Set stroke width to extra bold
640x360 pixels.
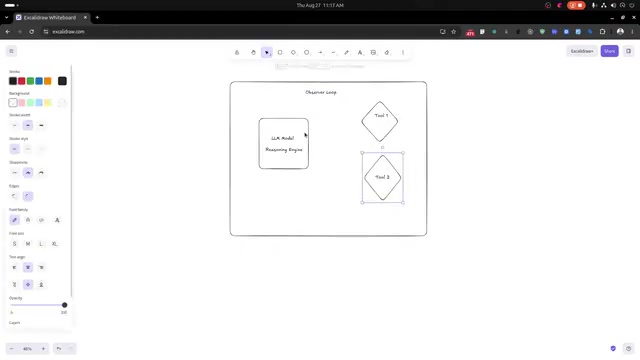coord(41,125)
